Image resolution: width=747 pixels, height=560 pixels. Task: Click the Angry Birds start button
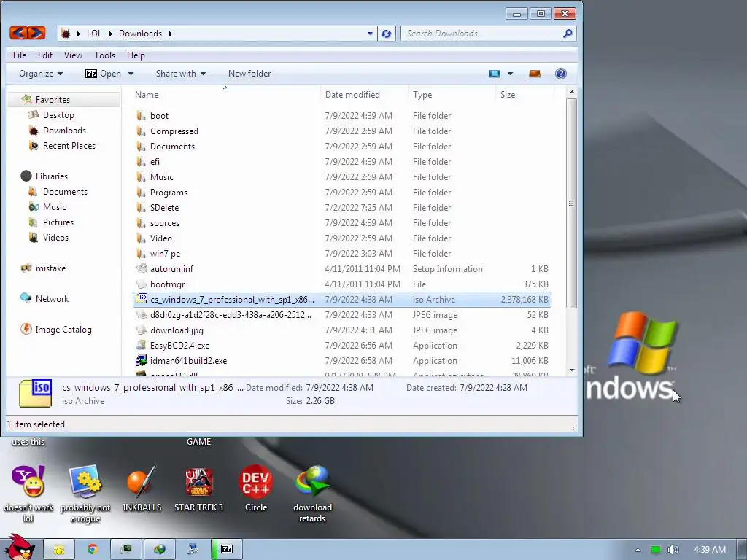(19, 548)
